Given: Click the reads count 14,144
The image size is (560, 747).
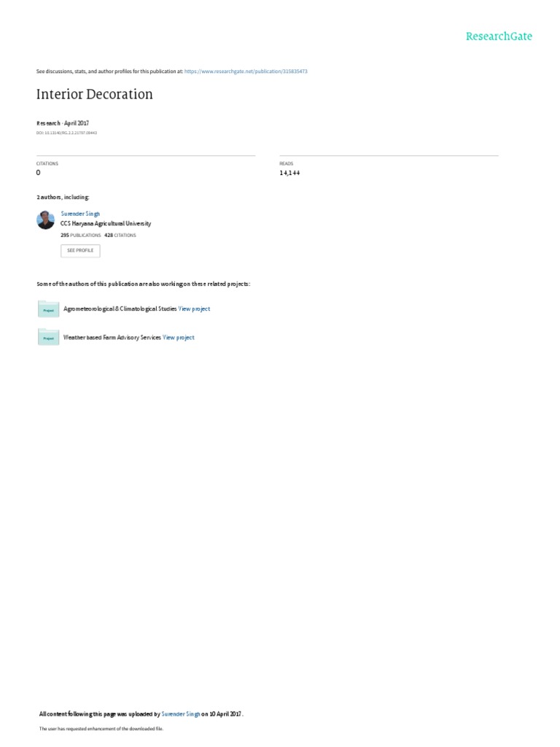Looking at the screenshot, I should [289, 173].
